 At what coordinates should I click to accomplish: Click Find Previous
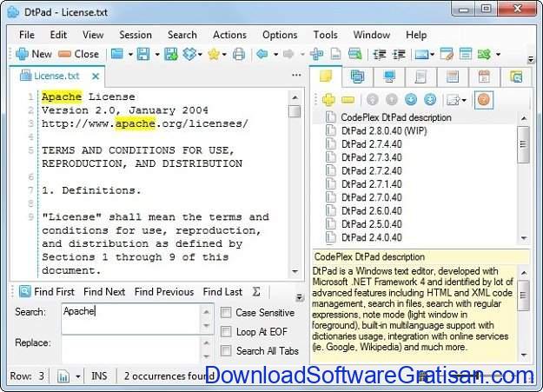[164, 292]
